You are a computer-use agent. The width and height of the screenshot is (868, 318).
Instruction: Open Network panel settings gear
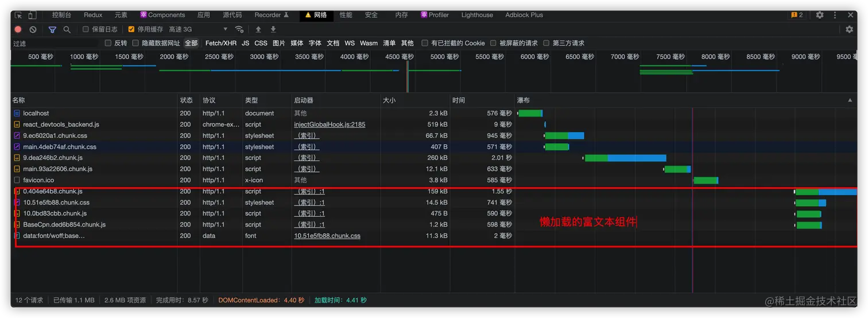(850, 29)
